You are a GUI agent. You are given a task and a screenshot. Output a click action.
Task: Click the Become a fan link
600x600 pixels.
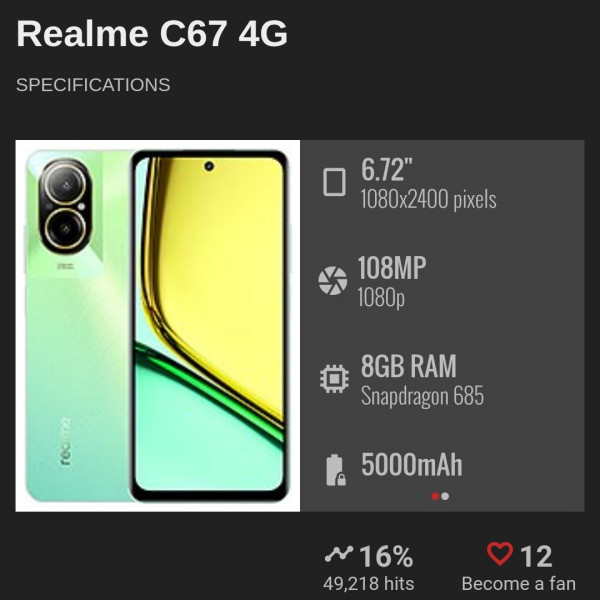tap(518, 584)
